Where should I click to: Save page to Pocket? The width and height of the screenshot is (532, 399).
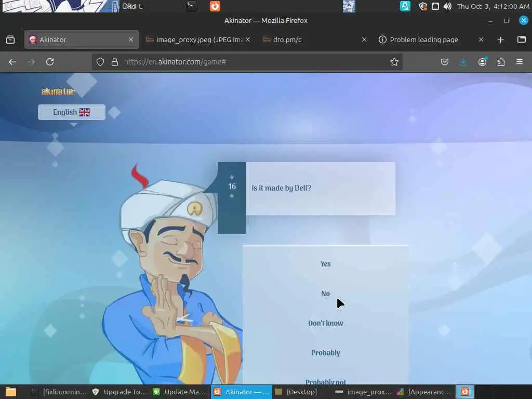445,62
